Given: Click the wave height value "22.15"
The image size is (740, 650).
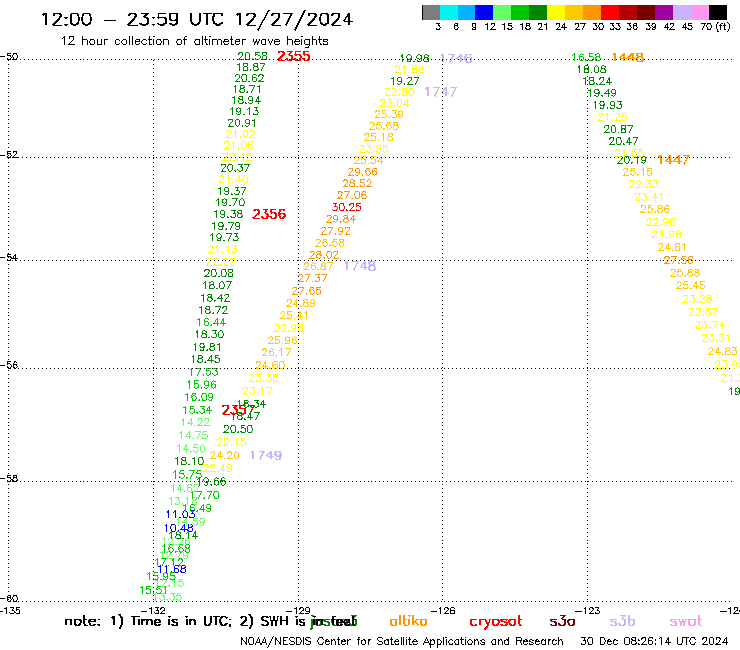Looking at the screenshot, I should click(x=231, y=442).
